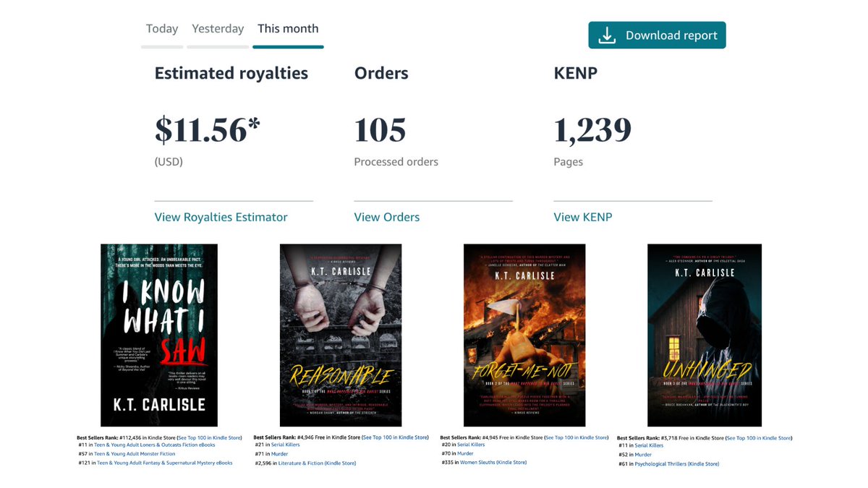Open Psychological Thrillers (Kindle Store) link

click(677, 463)
